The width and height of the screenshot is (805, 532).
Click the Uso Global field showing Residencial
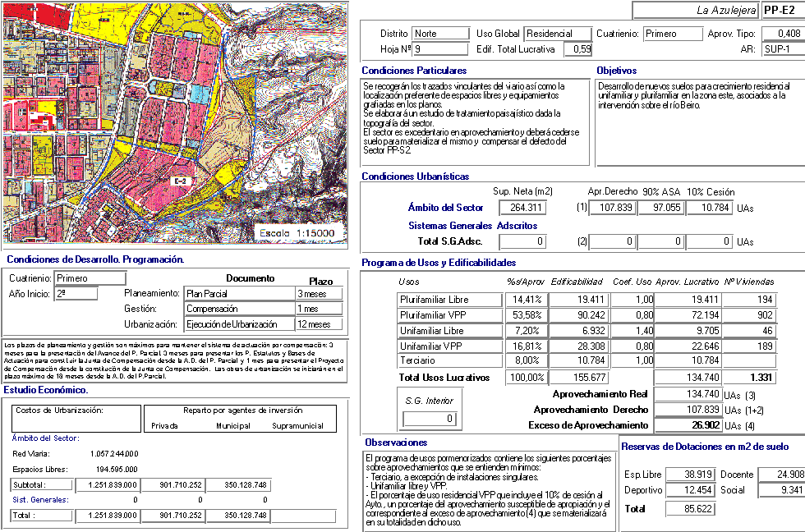pos(558,34)
